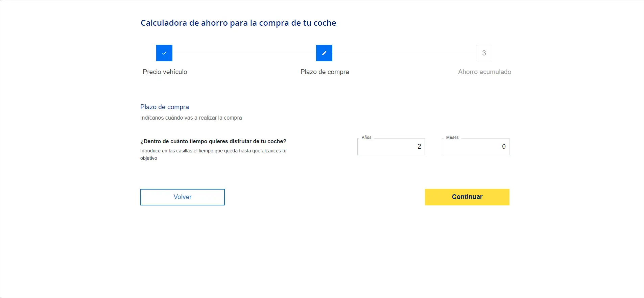Click the Calculadora de ahorro page title
This screenshot has width=644, height=298.
coord(238,23)
